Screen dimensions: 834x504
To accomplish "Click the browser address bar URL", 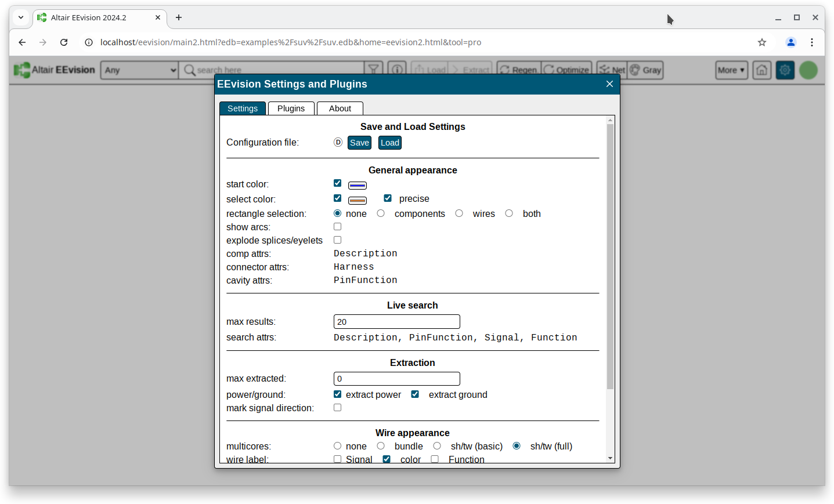I will pyautogui.click(x=291, y=42).
